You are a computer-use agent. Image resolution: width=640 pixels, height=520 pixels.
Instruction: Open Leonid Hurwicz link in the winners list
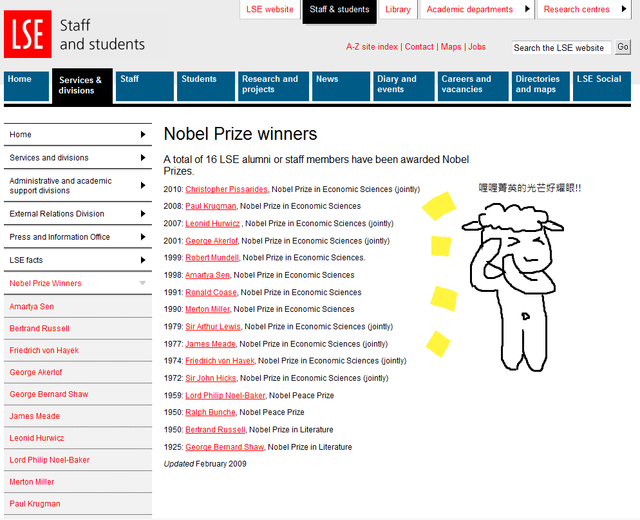pos(212,223)
